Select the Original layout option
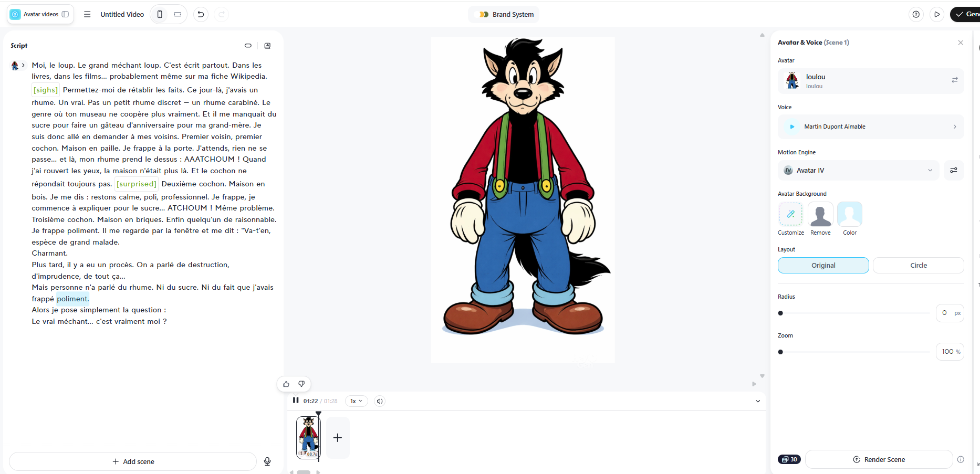 tap(823, 266)
